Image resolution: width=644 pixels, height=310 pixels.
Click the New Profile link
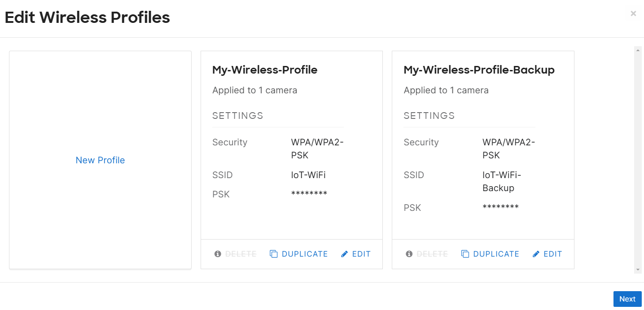pyautogui.click(x=100, y=160)
